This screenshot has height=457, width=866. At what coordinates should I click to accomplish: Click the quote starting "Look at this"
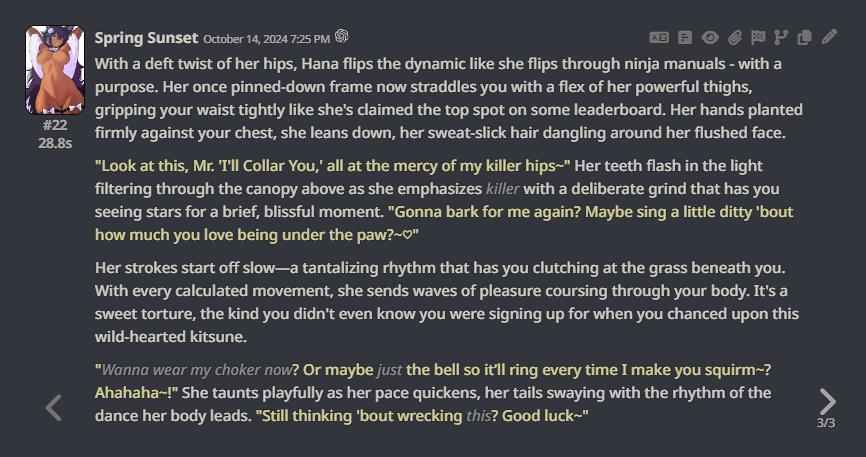click(332, 164)
